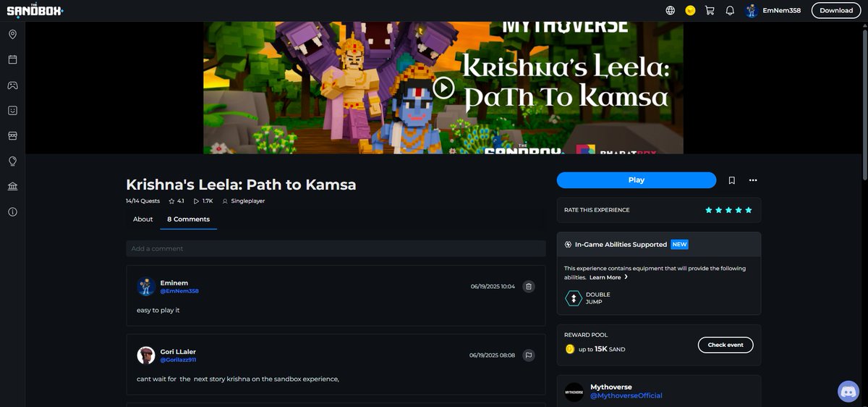Open the Map pin sidebar icon
The width and height of the screenshot is (868, 407).
pos(12,35)
